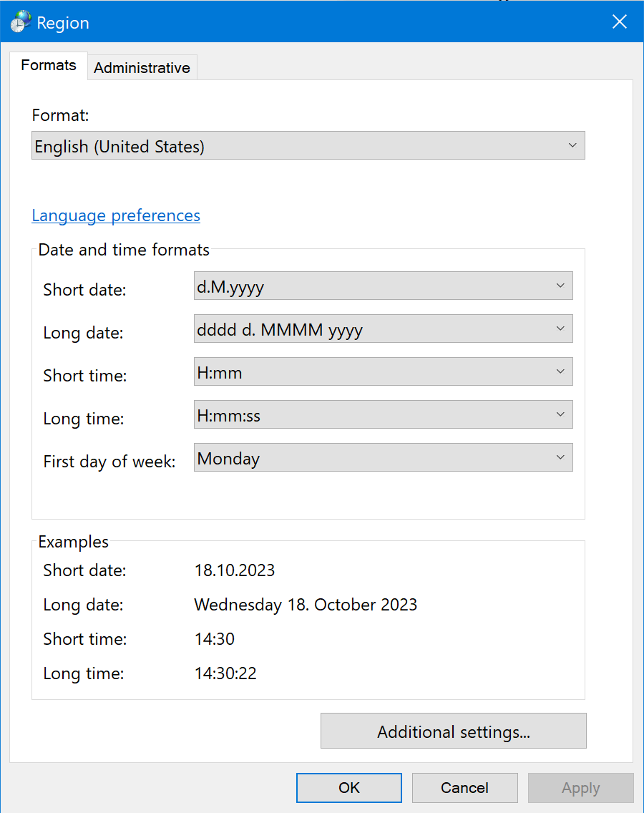Open the Long time format dropdown
Screen dimensions: 644x813
point(384,415)
